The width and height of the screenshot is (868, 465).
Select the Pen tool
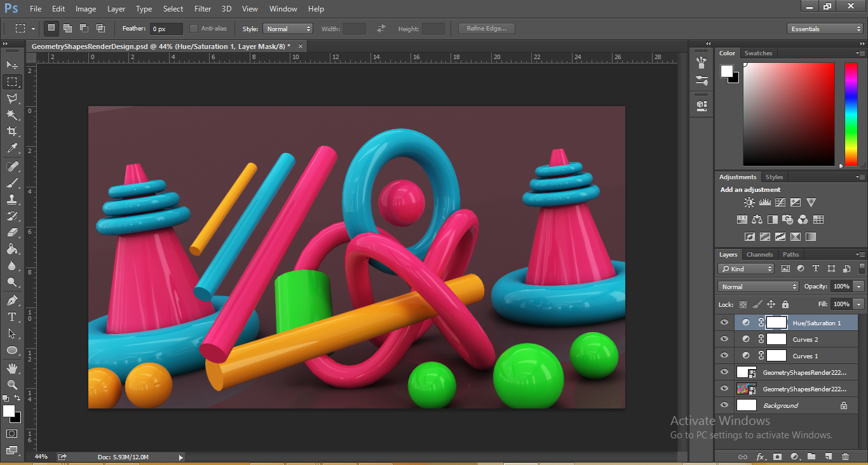click(x=11, y=300)
